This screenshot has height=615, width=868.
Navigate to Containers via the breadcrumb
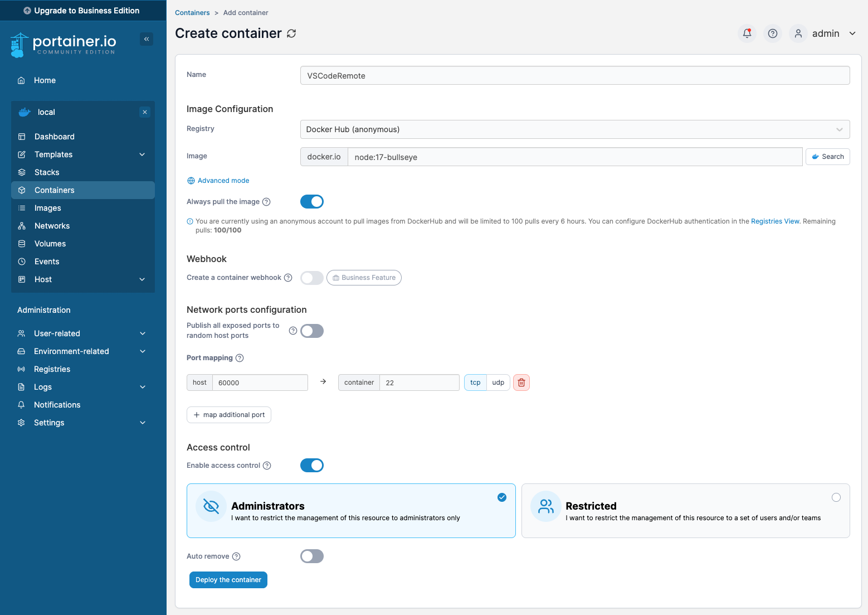(192, 12)
